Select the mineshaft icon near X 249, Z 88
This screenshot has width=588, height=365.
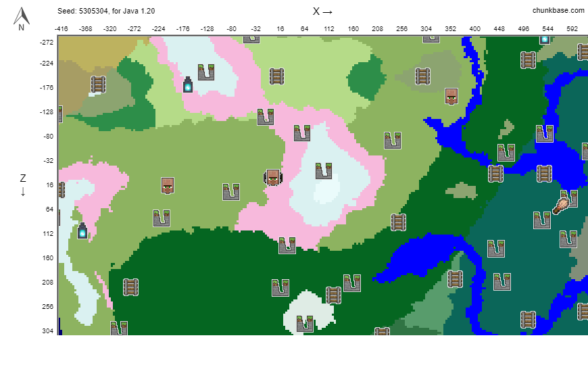point(398,222)
